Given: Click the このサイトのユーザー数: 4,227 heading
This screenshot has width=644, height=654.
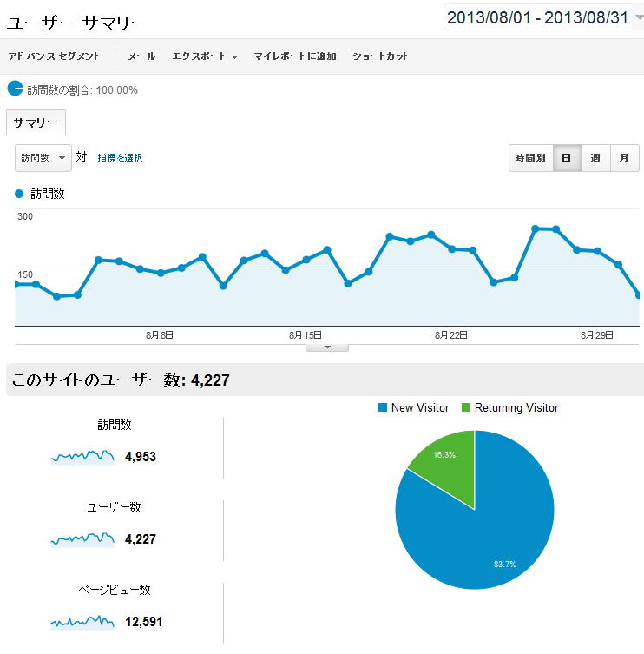Looking at the screenshot, I should coord(121,380).
